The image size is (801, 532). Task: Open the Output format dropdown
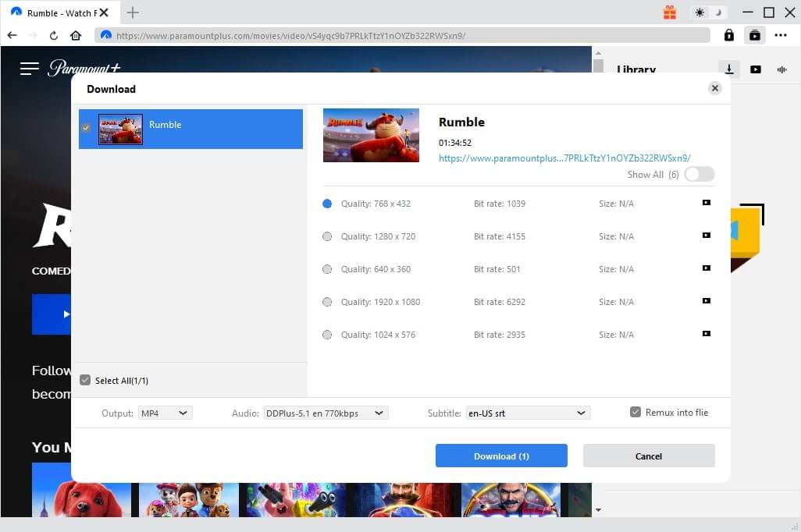coord(165,413)
